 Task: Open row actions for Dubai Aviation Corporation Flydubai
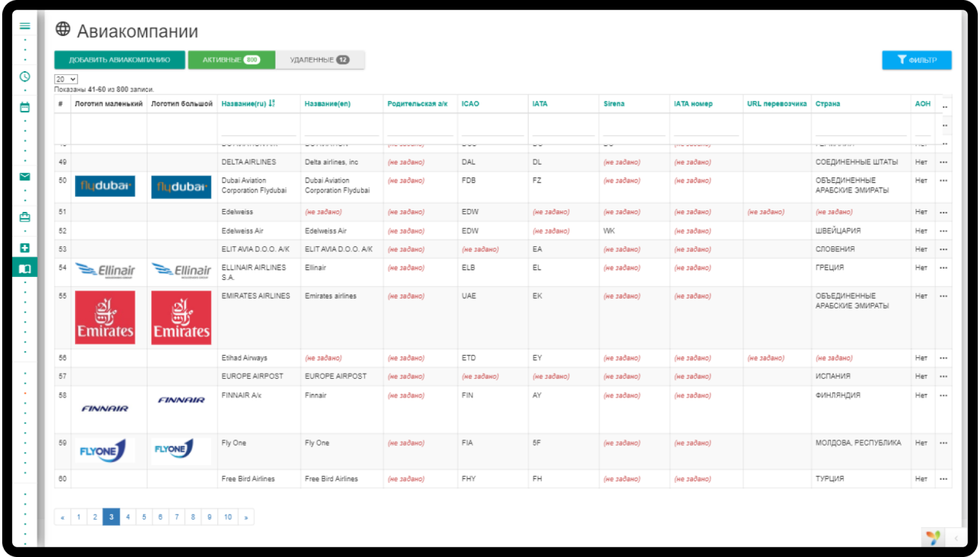[943, 180]
